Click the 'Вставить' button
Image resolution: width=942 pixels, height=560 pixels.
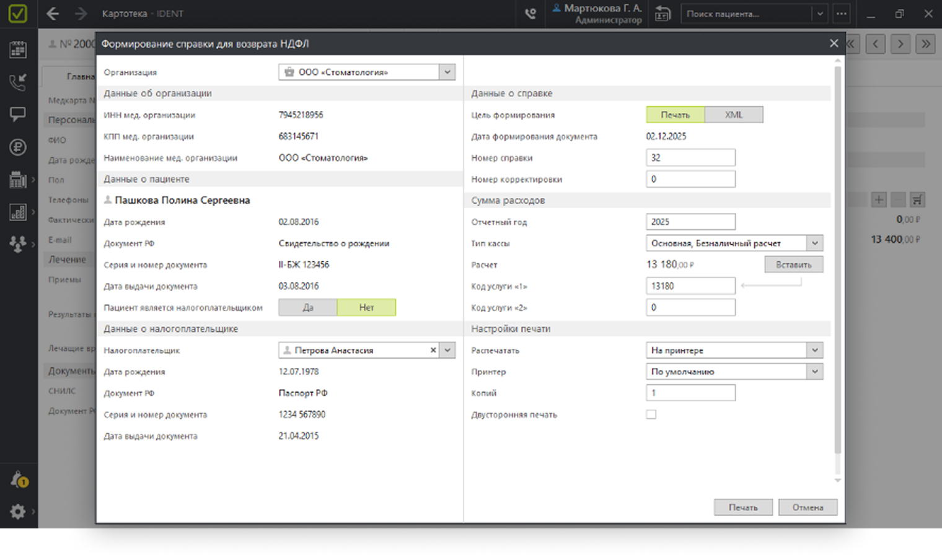793,265
